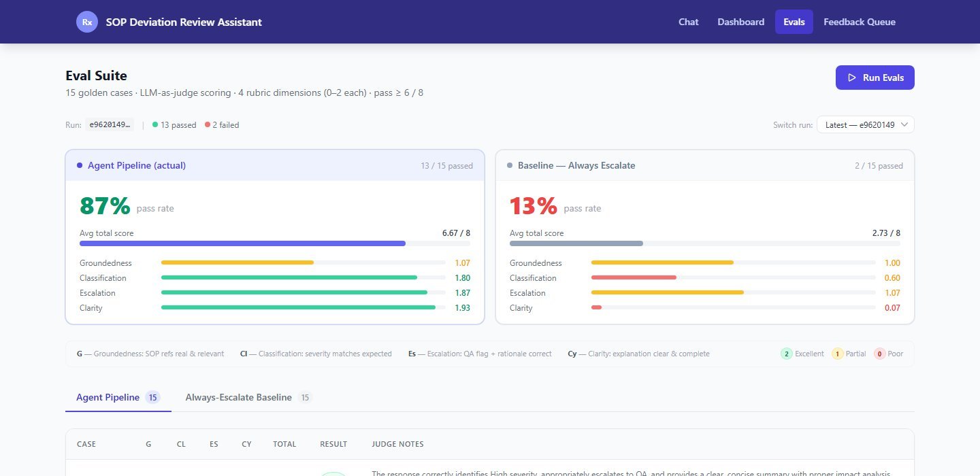The width and height of the screenshot is (980, 476).
Task: Click the play icon in Run Evals
Action: [852, 78]
